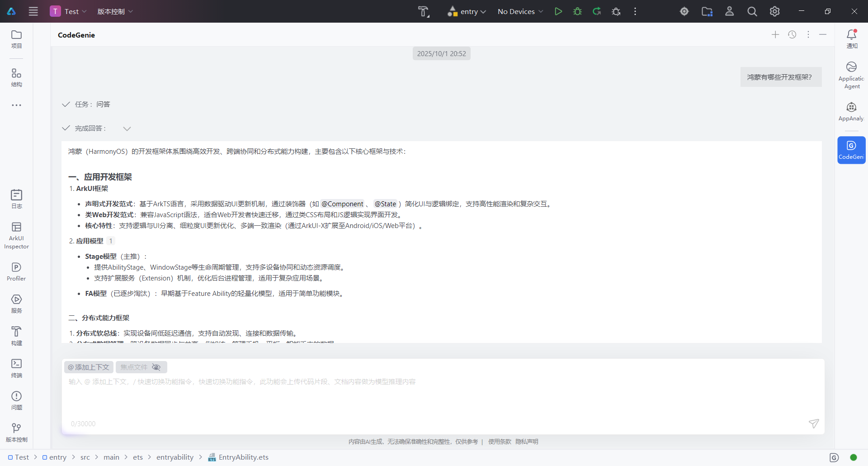
Task: Open the Services tool window
Action: point(17,304)
